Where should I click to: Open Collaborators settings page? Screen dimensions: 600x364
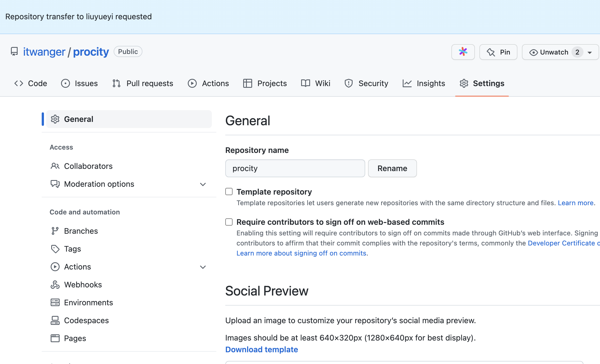[x=129, y=166]
